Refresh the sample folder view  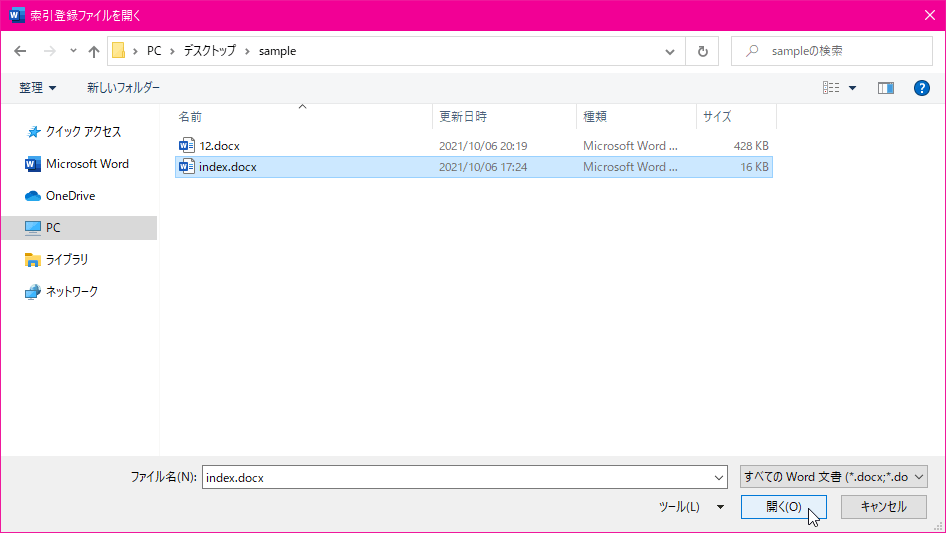pyautogui.click(x=702, y=51)
